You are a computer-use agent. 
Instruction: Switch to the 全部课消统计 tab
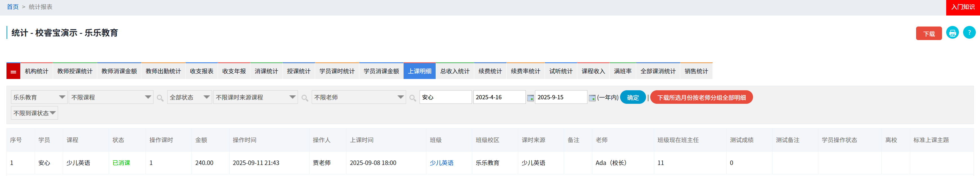tap(658, 71)
